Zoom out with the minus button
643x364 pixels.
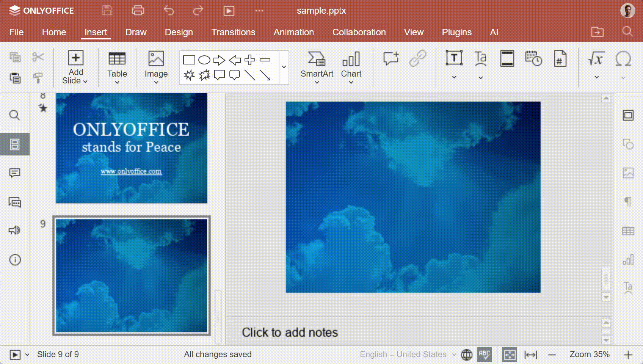[x=552, y=355]
